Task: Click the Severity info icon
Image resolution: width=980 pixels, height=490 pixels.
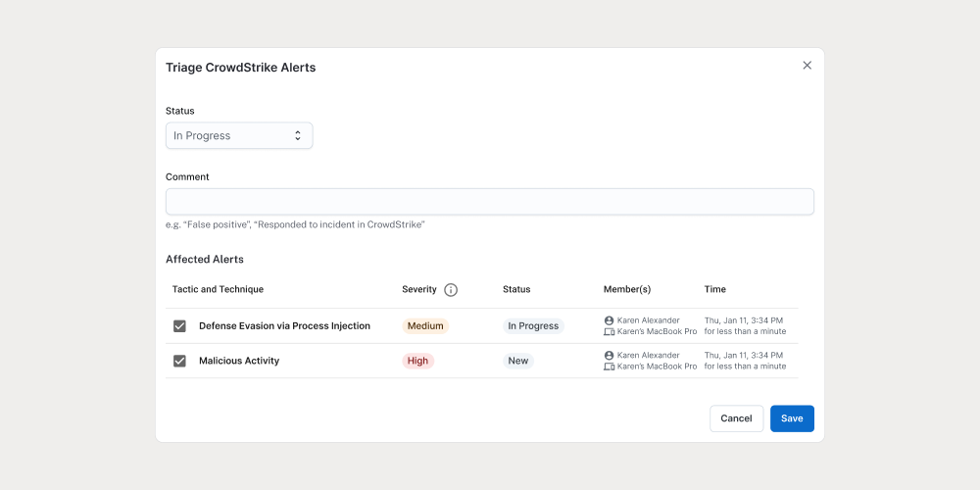Action: coord(451,290)
